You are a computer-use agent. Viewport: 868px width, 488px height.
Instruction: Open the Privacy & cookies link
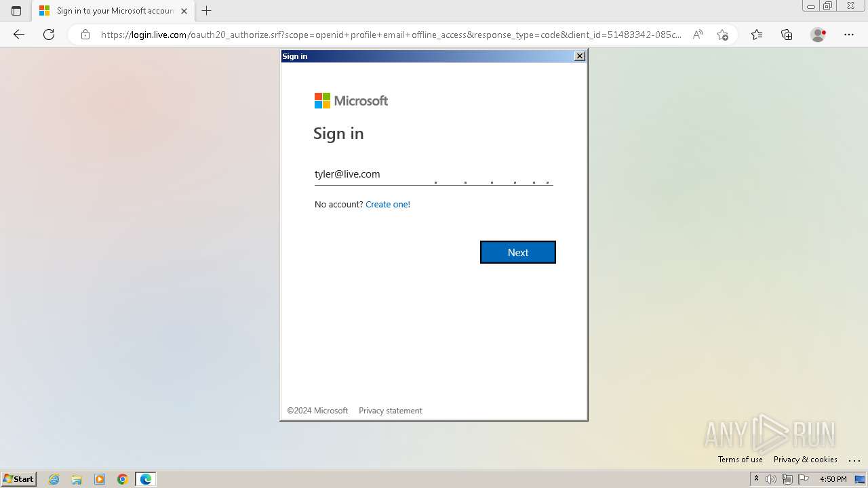click(806, 460)
